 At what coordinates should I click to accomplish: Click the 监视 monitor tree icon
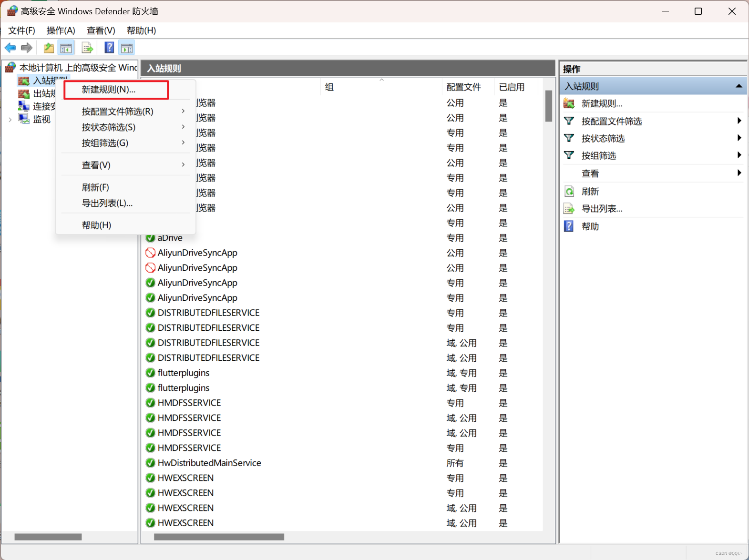(24, 119)
